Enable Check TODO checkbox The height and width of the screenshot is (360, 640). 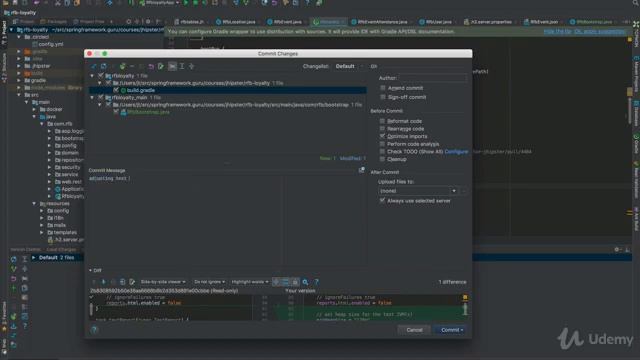382,151
